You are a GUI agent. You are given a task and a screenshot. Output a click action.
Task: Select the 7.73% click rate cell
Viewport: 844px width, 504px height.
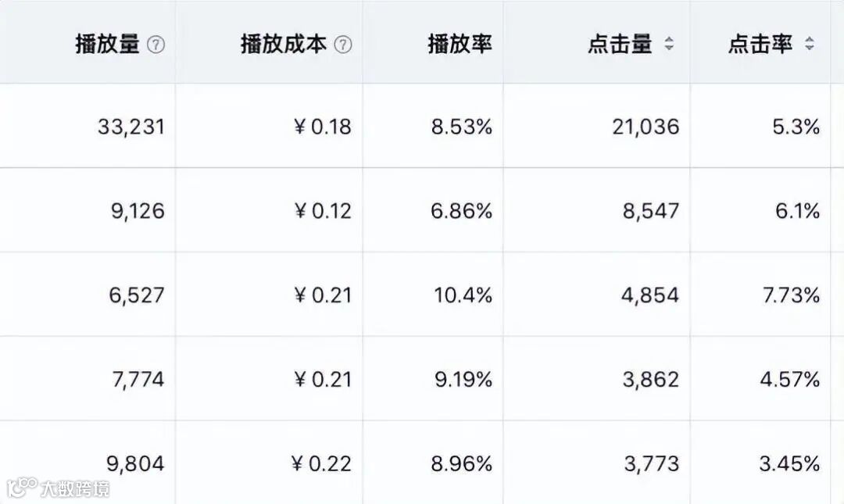pyautogui.click(x=789, y=295)
